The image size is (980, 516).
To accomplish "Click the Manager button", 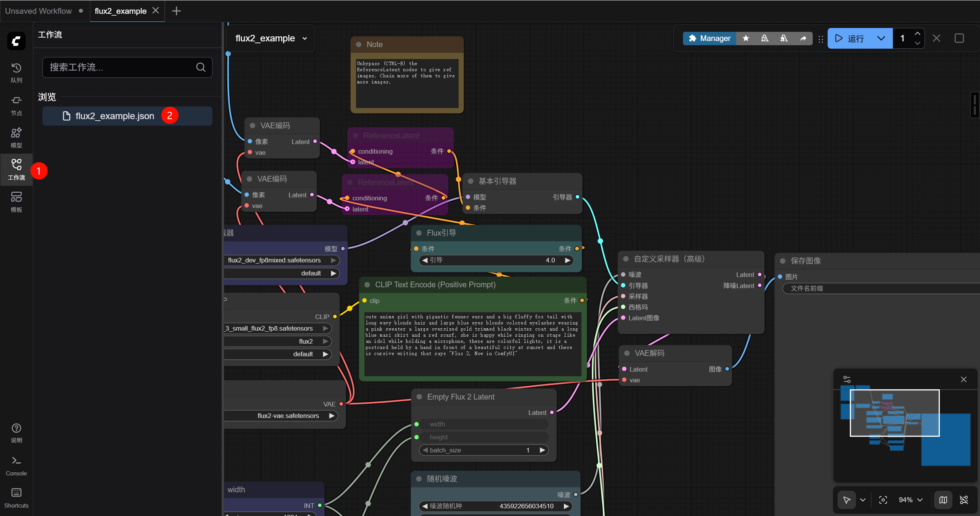I will coord(709,38).
